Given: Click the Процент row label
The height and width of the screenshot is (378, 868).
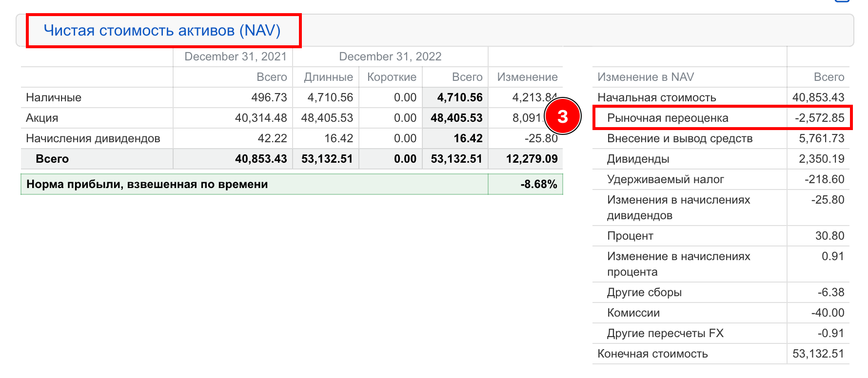Looking at the screenshot, I should click(x=630, y=236).
